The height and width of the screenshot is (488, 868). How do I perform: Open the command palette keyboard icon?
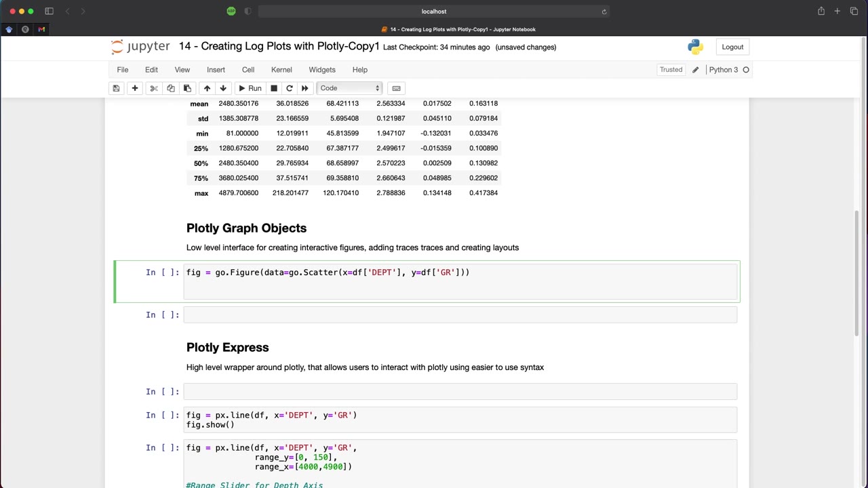coord(396,88)
